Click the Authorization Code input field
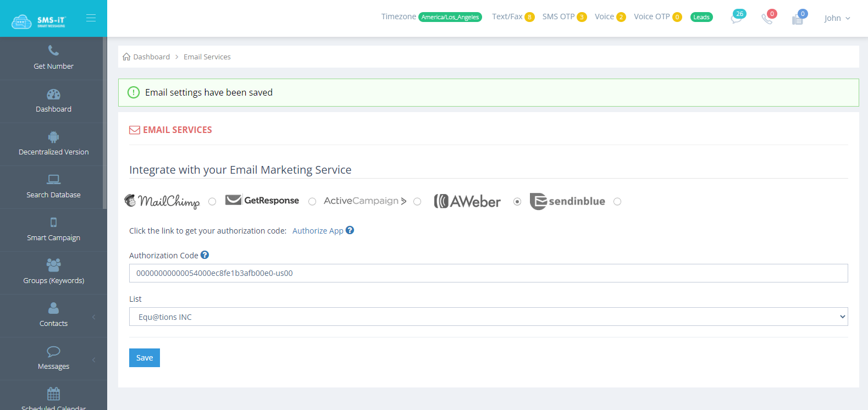Viewport: 868px width, 410px height. [488, 273]
